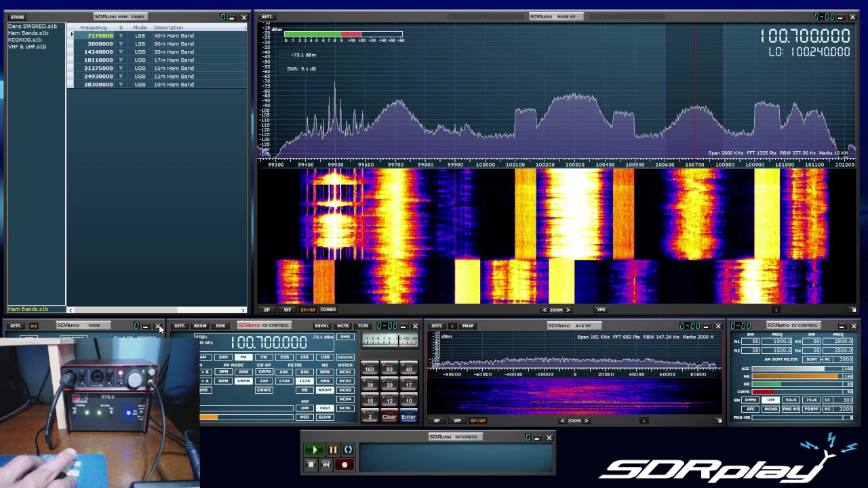Switch demodulation mode to SAM
Viewport: 868px width, 488px height.
click(223, 357)
